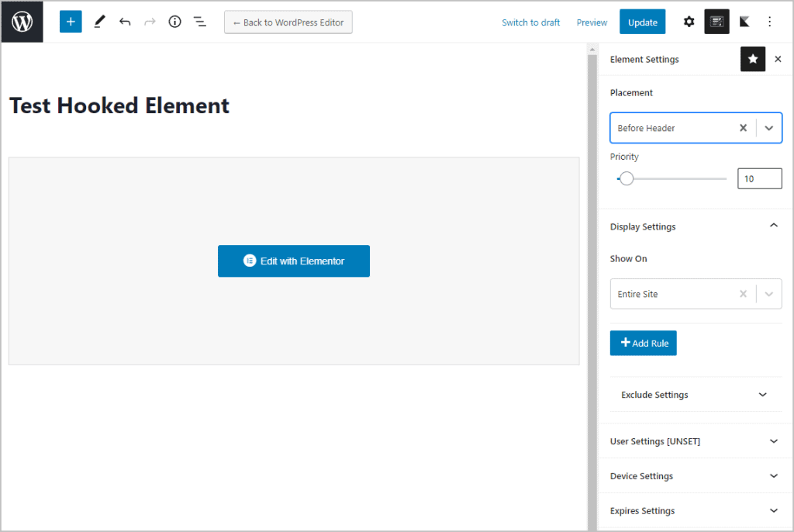
Task: Toggle the Element Settings panel icon
Action: pos(716,22)
